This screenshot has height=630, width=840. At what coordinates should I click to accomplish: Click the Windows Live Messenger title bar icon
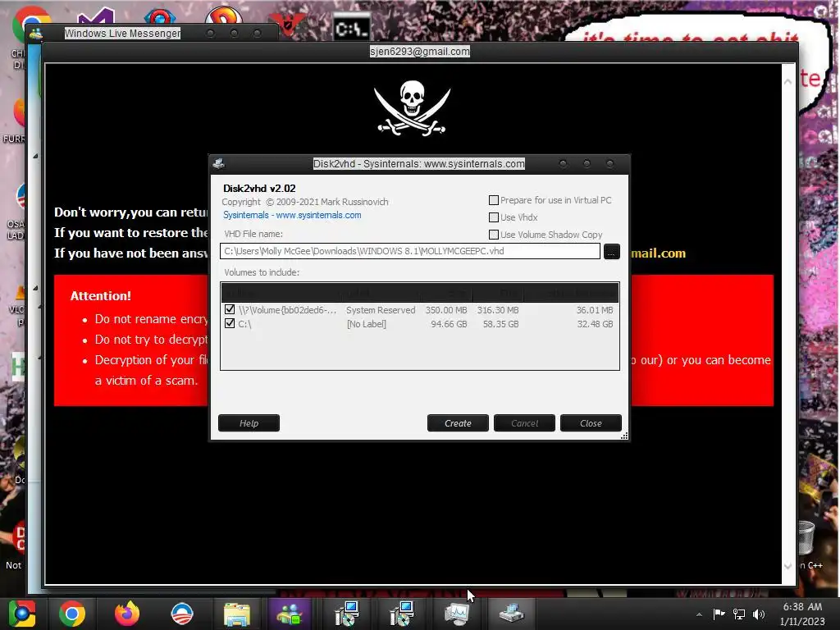pyautogui.click(x=36, y=34)
